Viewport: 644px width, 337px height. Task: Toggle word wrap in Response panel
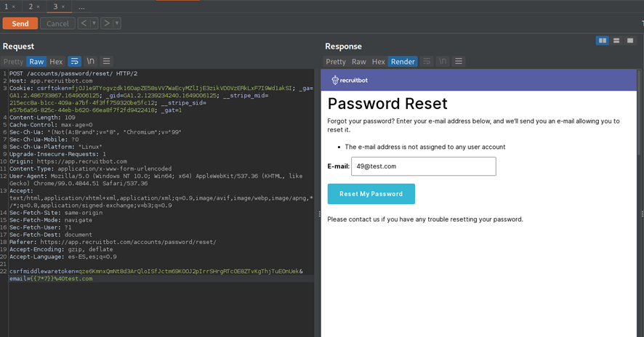click(x=427, y=61)
